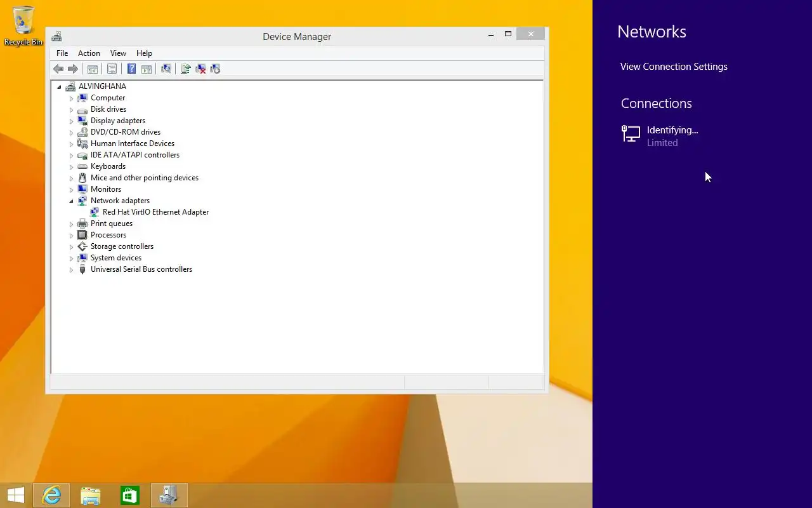Select the IDE ATA/ATAPI controllers label
The image size is (812, 508).
pyautogui.click(x=135, y=155)
